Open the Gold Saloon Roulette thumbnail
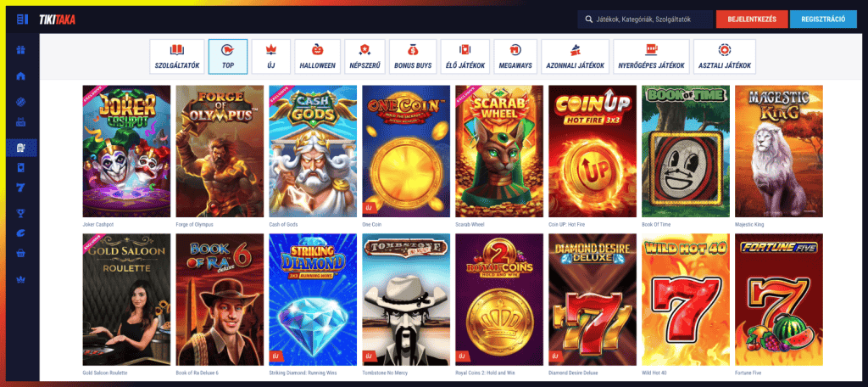This screenshot has height=387, width=868. pyautogui.click(x=127, y=300)
